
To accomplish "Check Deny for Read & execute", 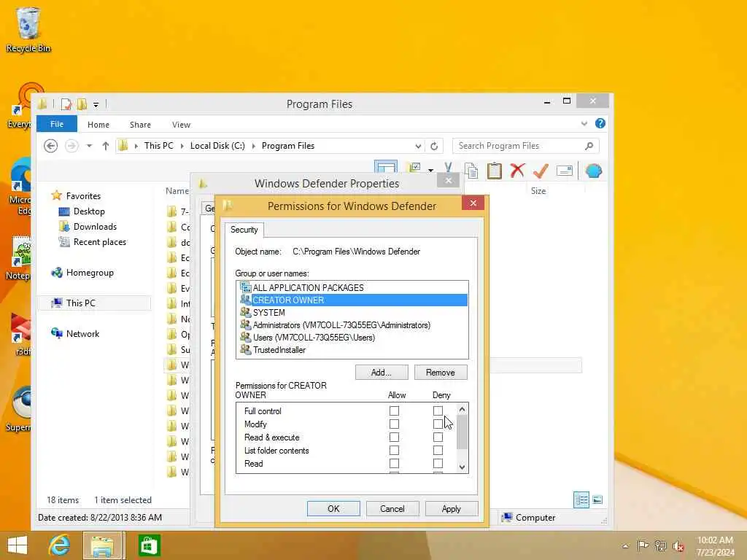I will 438,437.
